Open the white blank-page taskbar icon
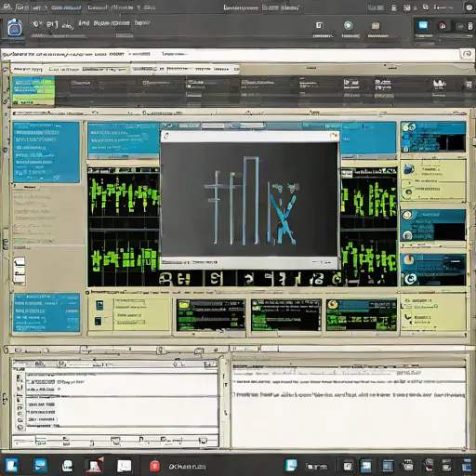This screenshot has height=476, width=476. [x=124, y=466]
